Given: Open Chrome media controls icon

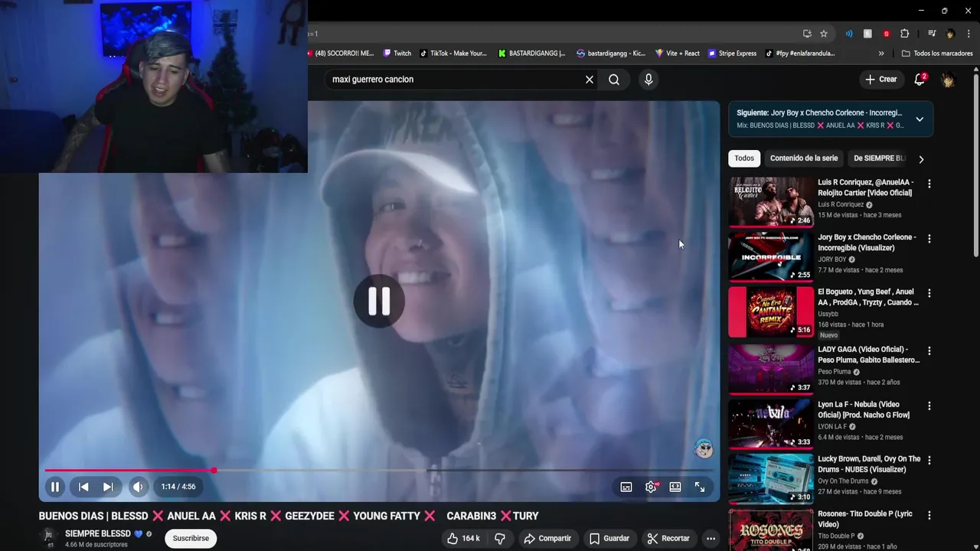Looking at the screenshot, I should click(932, 34).
